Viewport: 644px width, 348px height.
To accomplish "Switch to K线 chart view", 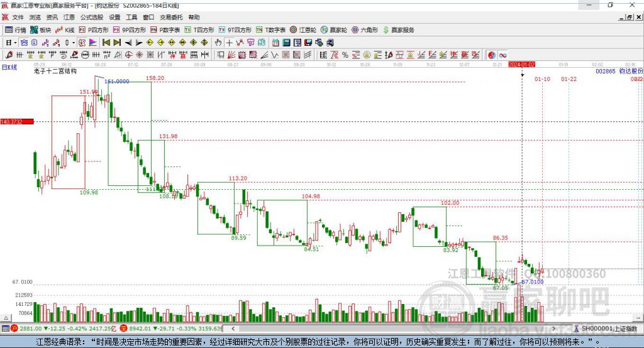I will tap(65, 30).
